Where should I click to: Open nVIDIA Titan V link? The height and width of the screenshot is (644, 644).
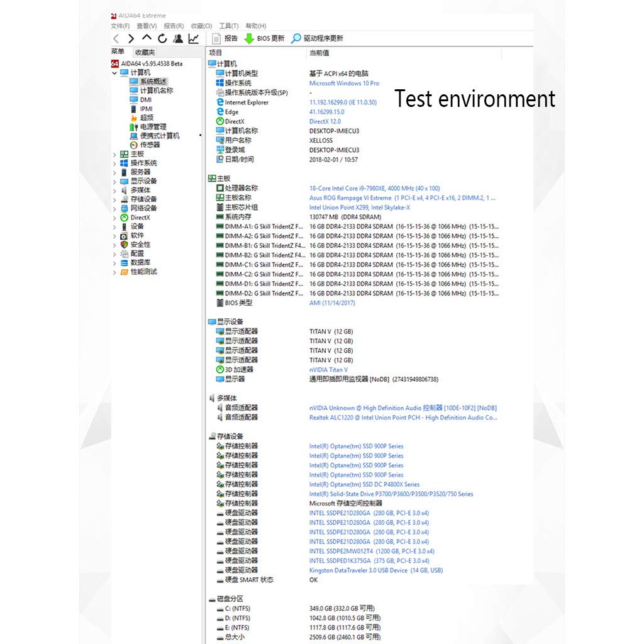click(328, 370)
